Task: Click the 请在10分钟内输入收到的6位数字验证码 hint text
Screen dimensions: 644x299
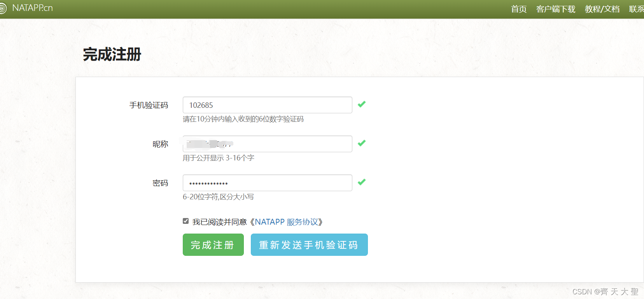Action: click(243, 119)
